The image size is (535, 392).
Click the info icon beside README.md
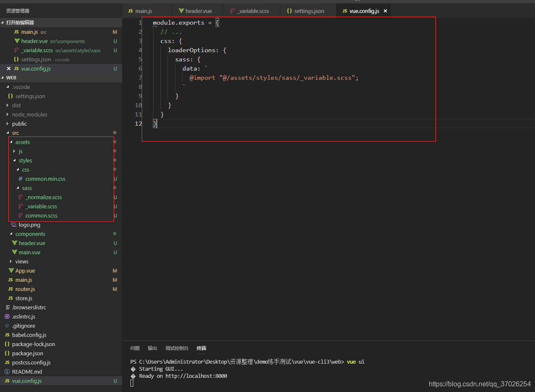click(7, 372)
